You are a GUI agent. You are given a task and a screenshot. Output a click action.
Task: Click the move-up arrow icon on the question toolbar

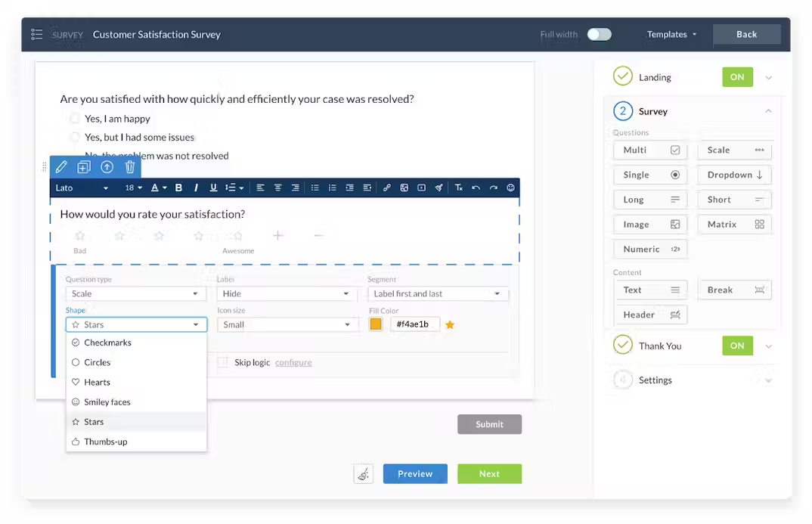tap(106, 167)
